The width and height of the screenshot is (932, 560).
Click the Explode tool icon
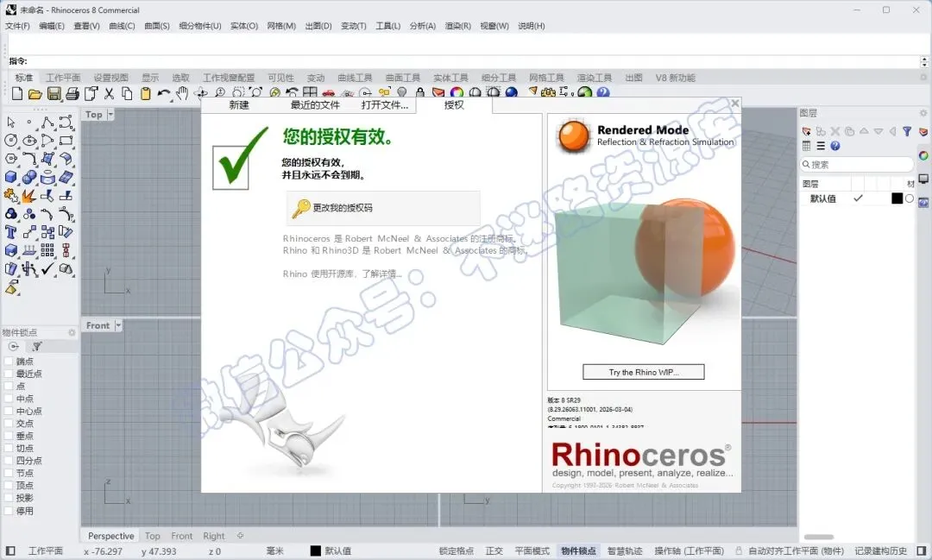click(29, 196)
